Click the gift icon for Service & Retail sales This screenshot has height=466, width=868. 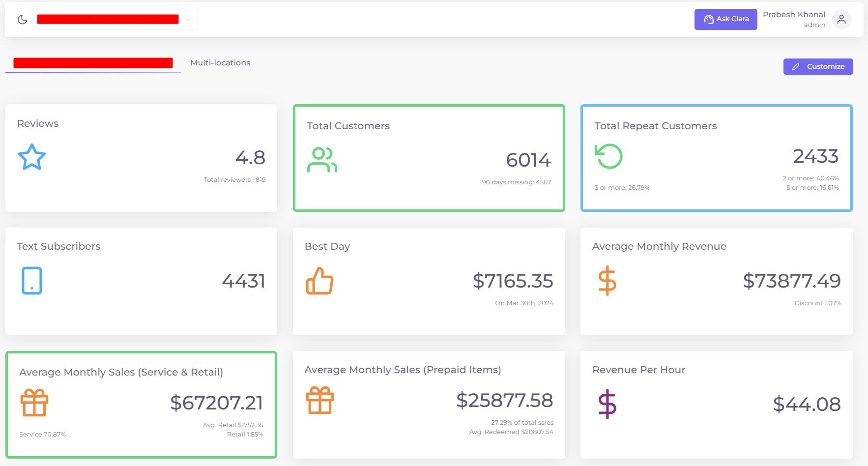coord(34,402)
